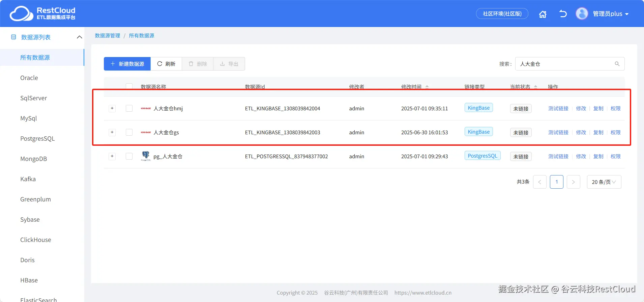Collapse the 数据源列表 menu chevron

[x=80, y=37]
